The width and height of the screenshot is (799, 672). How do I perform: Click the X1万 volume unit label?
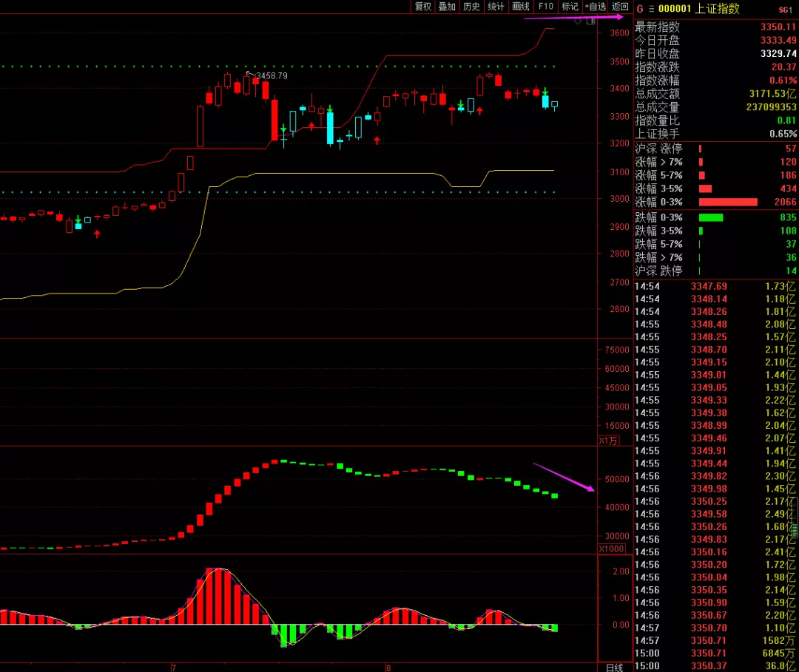coord(609,441)
